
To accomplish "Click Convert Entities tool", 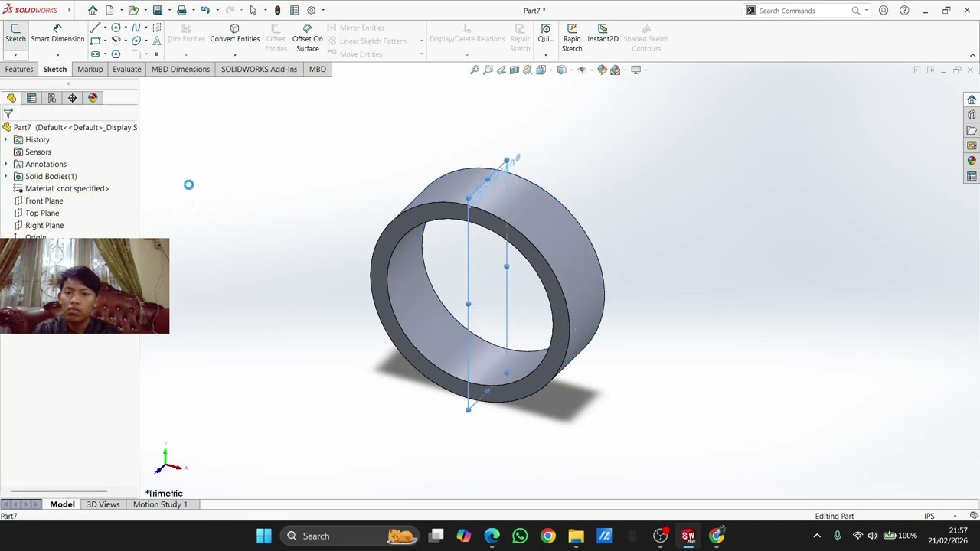I will point(234,33).
